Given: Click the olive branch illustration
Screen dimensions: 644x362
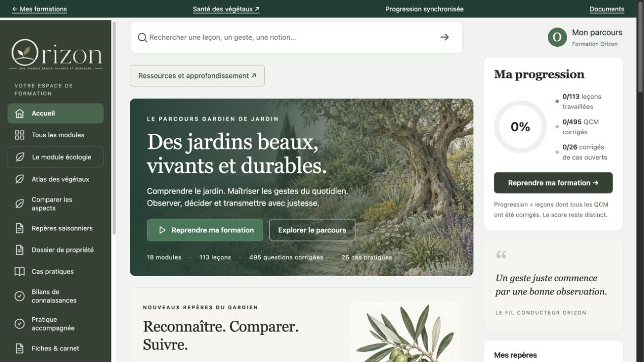Looking at the screenshot, I should click(x=405, y=332).
